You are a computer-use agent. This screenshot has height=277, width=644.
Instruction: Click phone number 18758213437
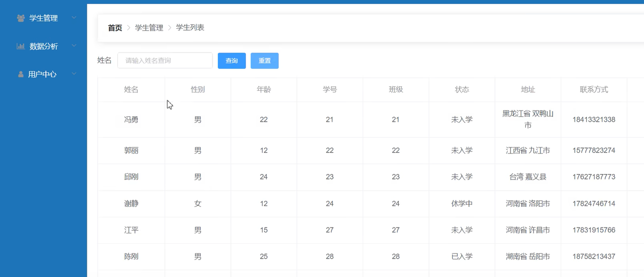click(594, 256)
